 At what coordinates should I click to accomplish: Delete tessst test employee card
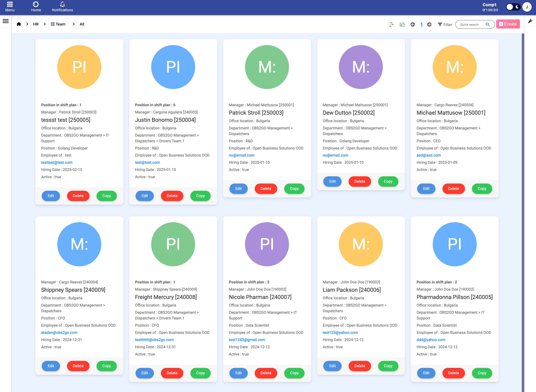[78, 196]
